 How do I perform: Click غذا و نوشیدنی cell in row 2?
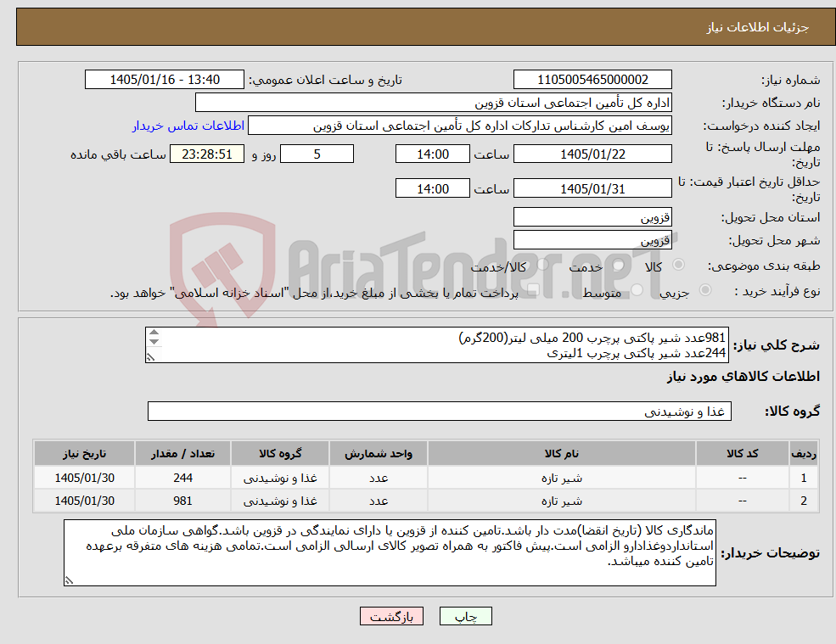(x=280, y=501)
